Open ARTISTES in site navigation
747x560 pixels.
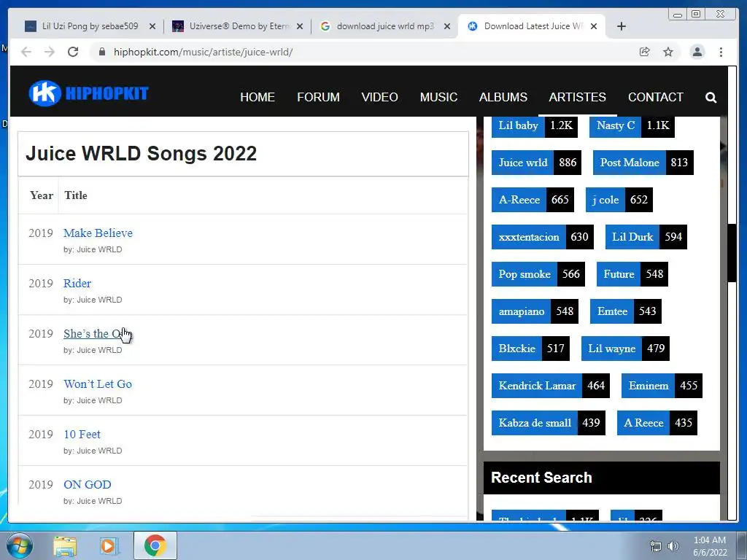pyautogui.click(x=578, y=97)
